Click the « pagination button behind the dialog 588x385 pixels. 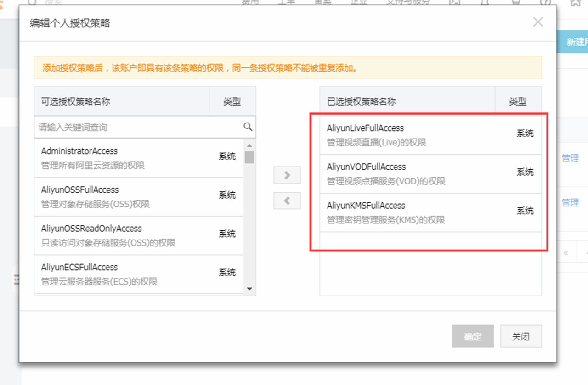565,253
